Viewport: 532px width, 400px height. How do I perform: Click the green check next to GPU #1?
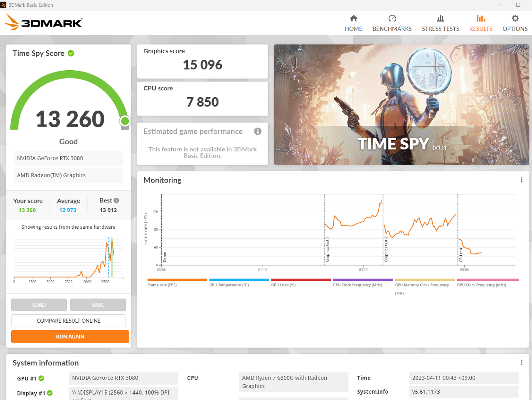42,378
